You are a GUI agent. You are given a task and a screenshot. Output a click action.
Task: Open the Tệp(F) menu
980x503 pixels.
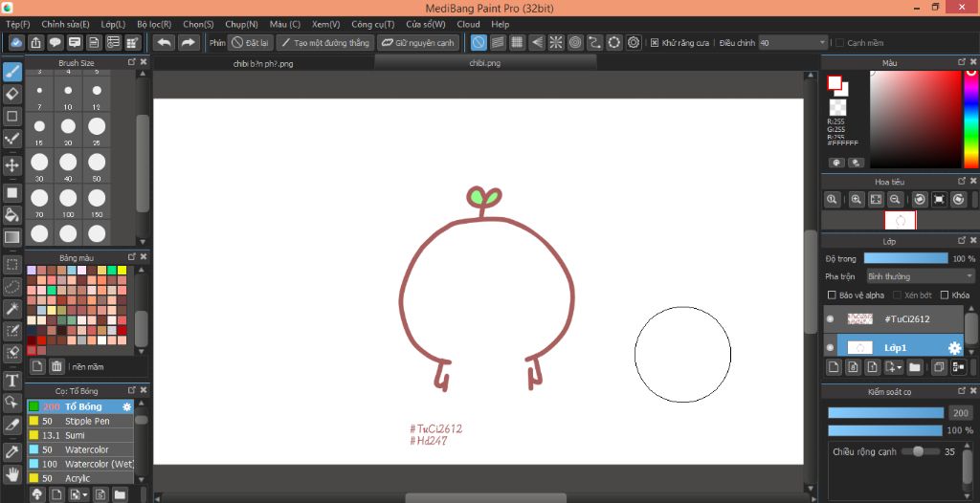pyautogui.click(x=18, y=24)
